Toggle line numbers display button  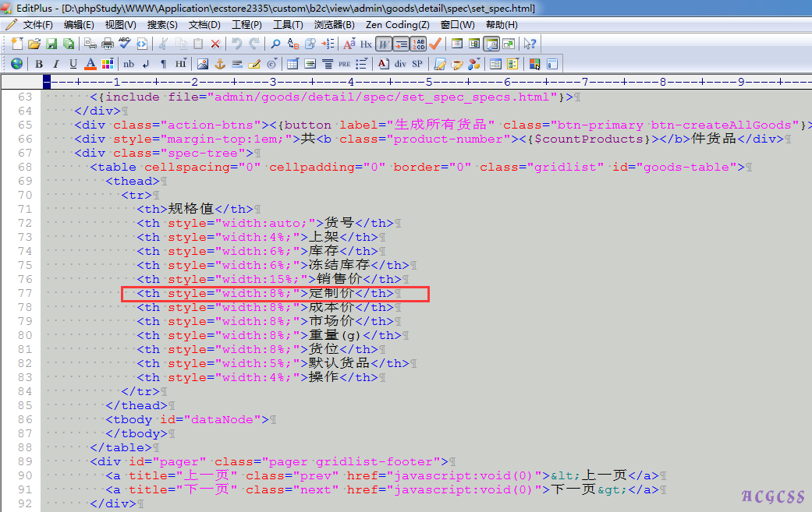click(x=419, y=44)
